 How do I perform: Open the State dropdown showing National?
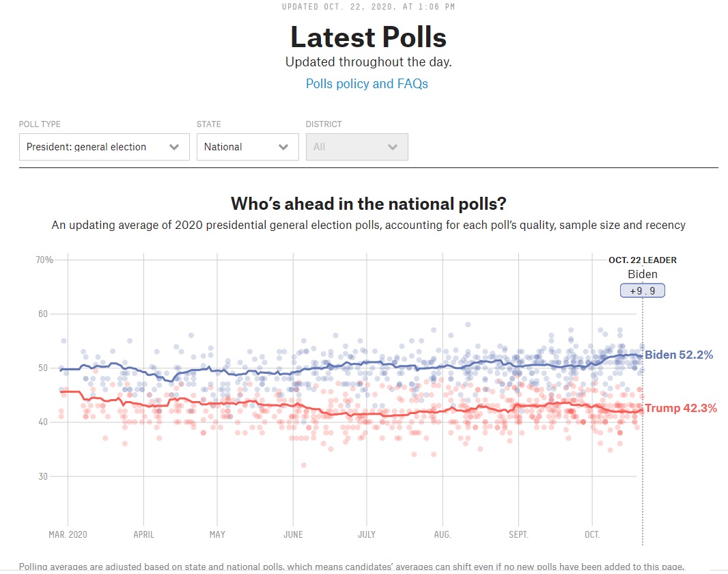pyautogui.click(x=247, y=147)
